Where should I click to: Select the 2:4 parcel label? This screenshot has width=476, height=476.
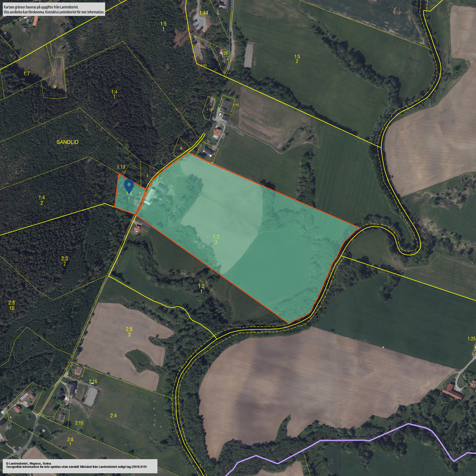(x=113, y=416)
